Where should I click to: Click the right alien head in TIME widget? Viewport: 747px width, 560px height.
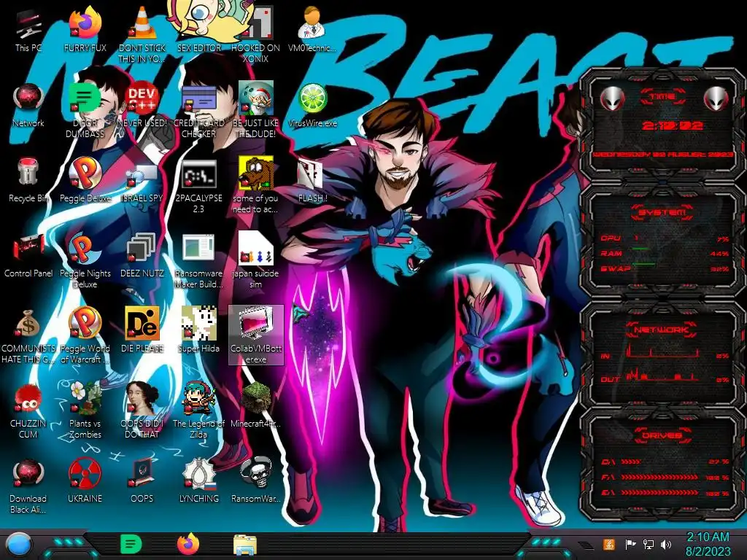pyautogui.click(x=716, y=98)
